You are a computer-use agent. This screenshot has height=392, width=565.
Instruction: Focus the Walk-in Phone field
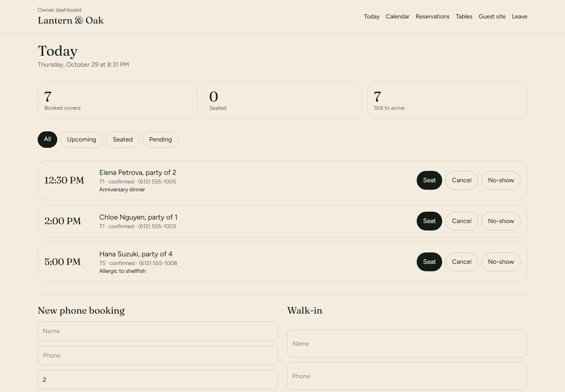coord(407,376)
